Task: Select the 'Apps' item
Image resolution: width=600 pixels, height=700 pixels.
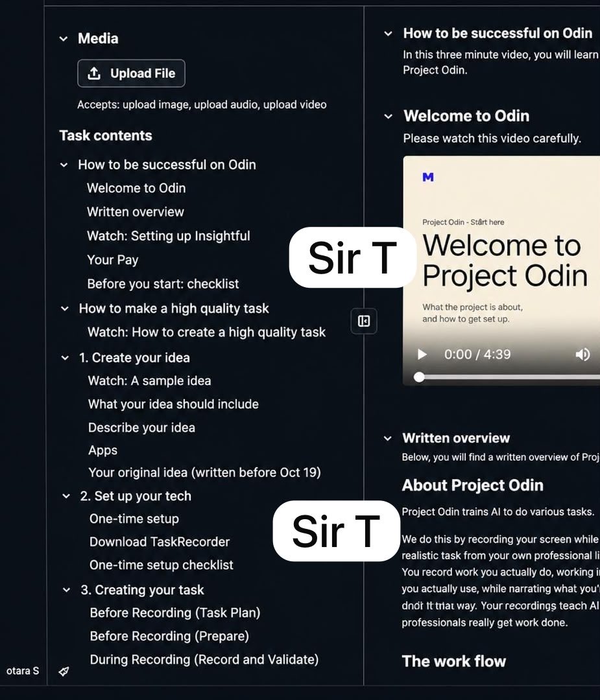Action: tap(102, 450)
